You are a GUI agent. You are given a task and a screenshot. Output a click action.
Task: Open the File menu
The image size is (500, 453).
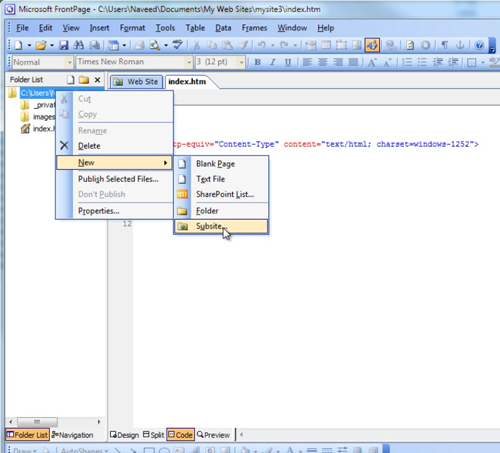click(x=22, y=28)
